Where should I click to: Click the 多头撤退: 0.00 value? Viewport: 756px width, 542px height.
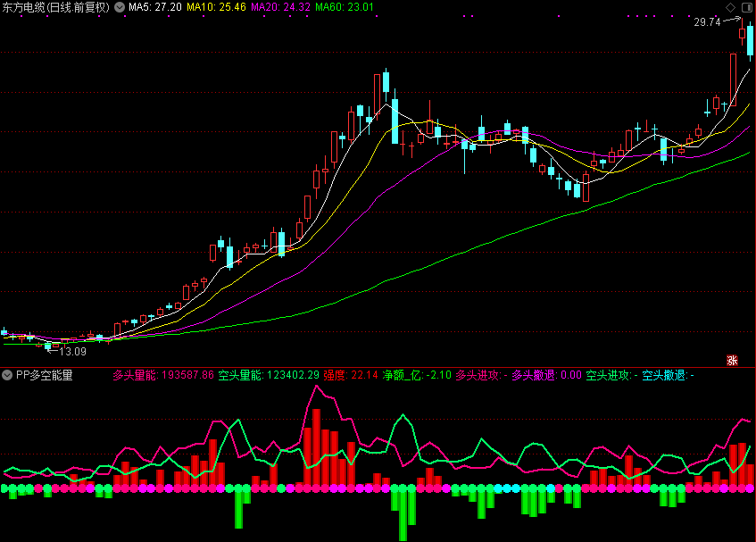coord(546,375)
